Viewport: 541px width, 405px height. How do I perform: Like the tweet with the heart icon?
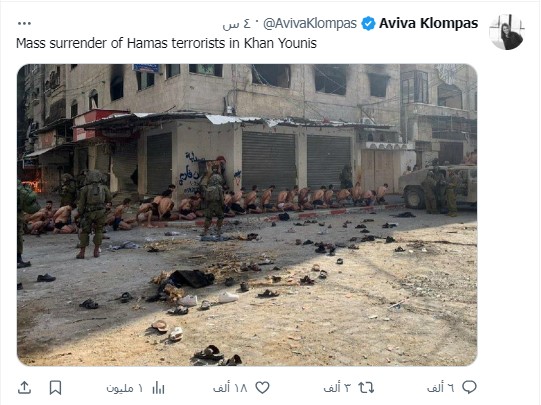coord(262,388)
